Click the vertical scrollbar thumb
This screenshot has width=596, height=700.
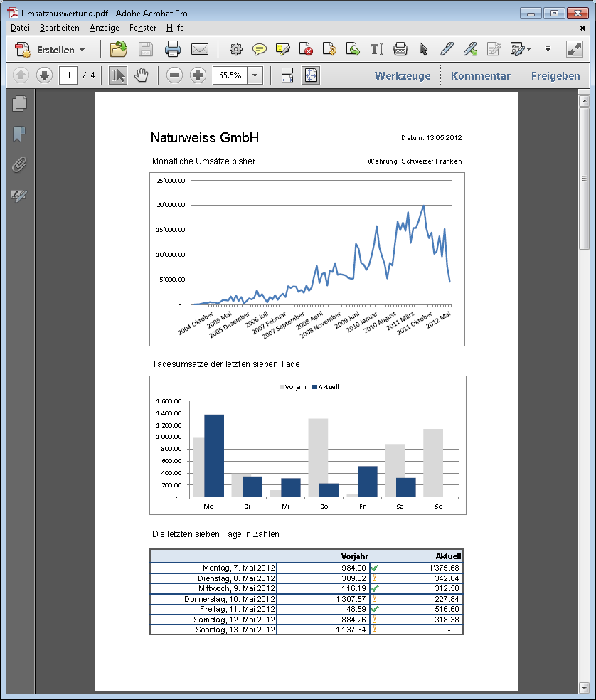584,179
